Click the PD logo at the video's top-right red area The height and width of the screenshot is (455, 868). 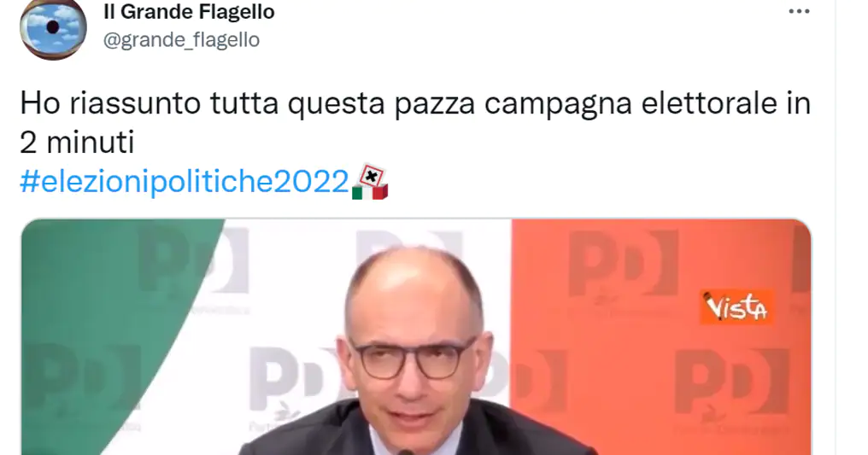coord(624,265)
